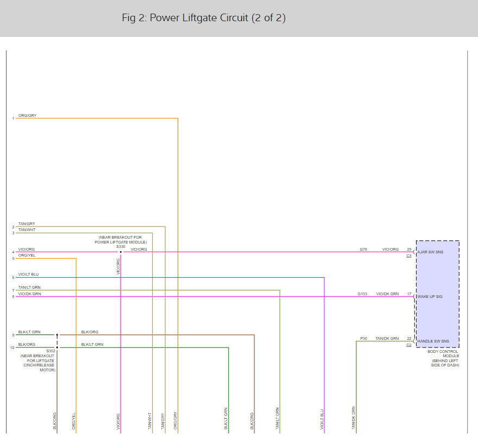Image resolution: width=478 pixels, height=448 pixels.
Task: Select the vertical ORG/YEL label at the diagram bottom
Action: 73,421
